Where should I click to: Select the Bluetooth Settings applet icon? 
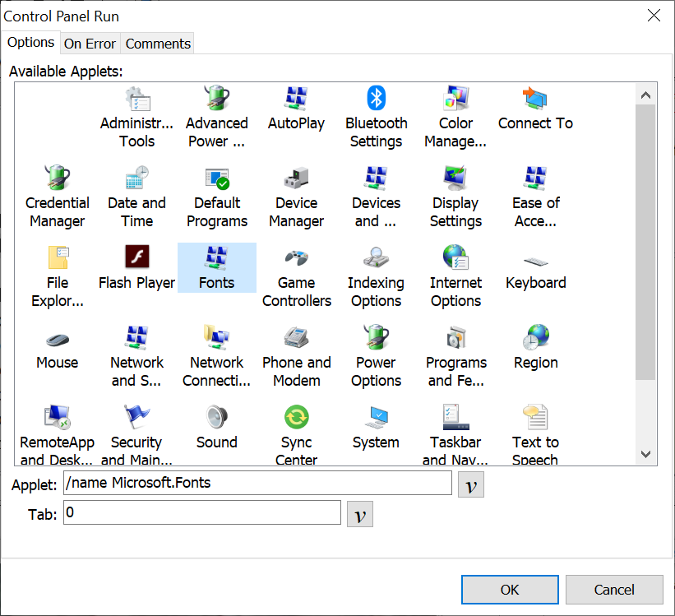(376, 99)
